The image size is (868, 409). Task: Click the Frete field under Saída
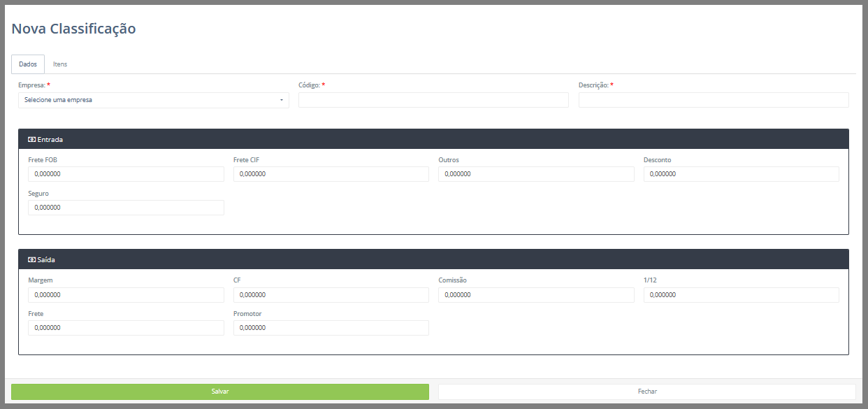point(126,328)
